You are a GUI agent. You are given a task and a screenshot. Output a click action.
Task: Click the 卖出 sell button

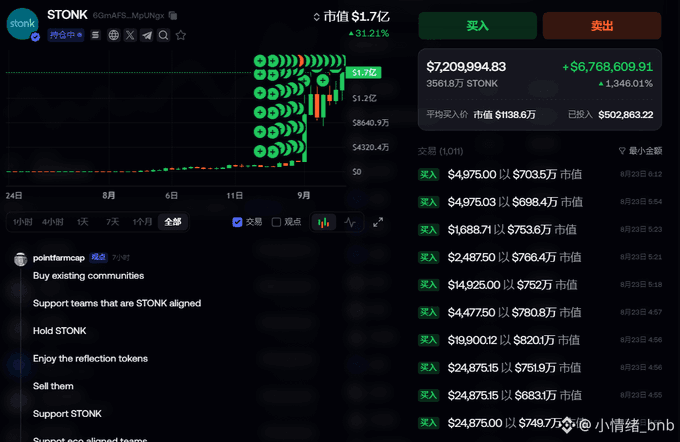tap(602, 26)
